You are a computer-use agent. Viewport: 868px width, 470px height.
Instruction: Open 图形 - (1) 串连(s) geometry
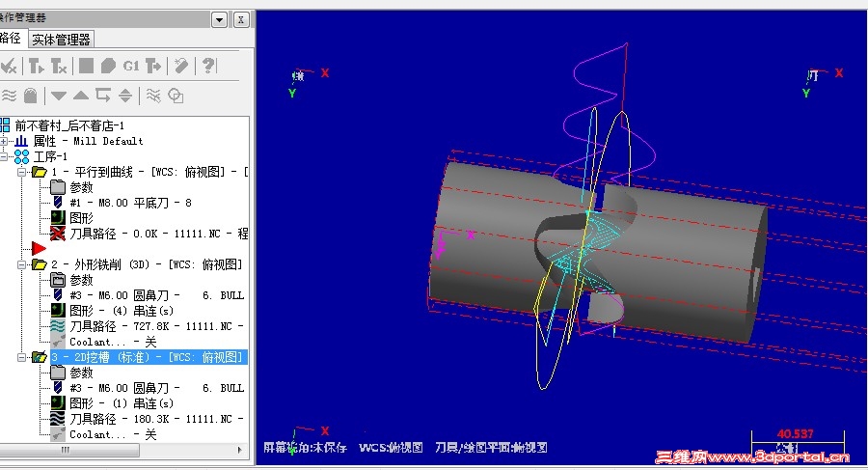click(x=122, y=403)
